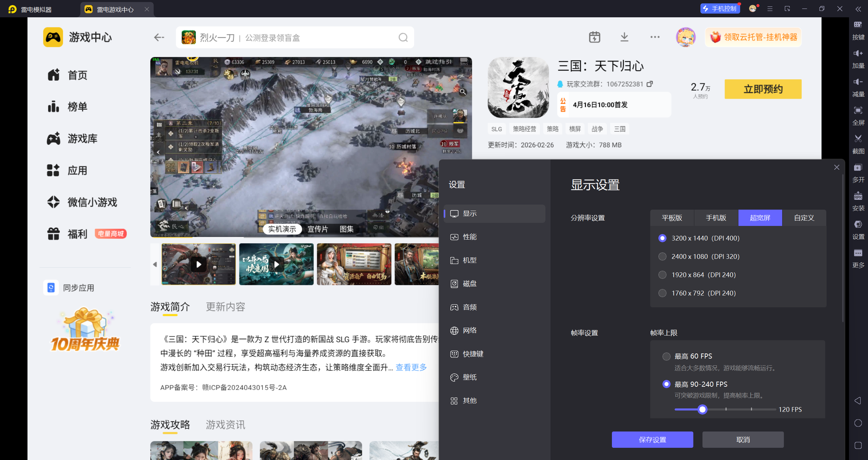
Task: Click the volume up (加量) icon
Action: (858, 53)
